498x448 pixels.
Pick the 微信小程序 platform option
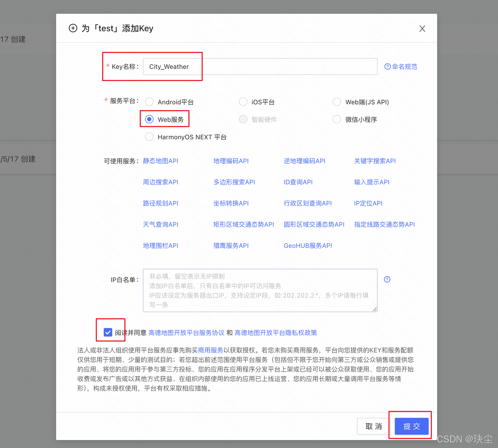click(x=337, y=119)
